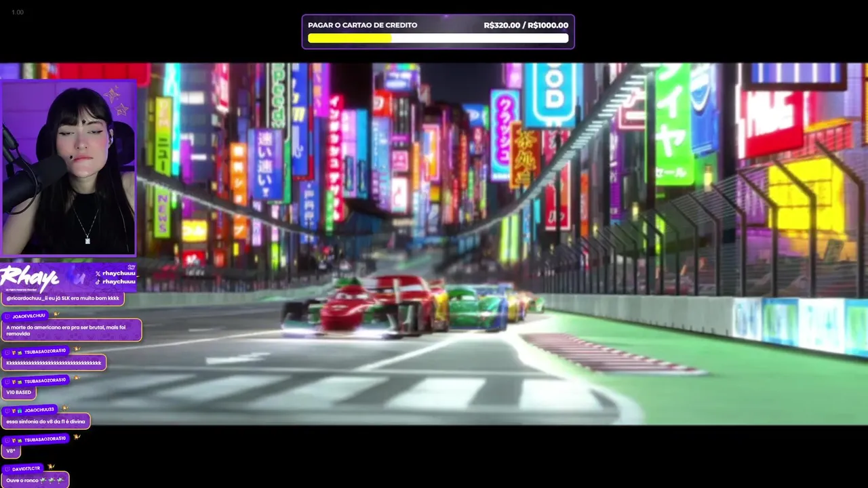Image resolution: width=868 pixels, height=488 pixels.
Task: Click the mascot badge after DAVID17LCTR
Action: (x=51, y=466)
